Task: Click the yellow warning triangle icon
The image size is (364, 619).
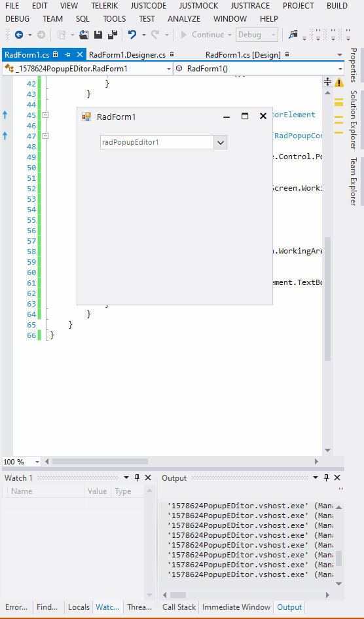Action: click(x=339, y=83)
